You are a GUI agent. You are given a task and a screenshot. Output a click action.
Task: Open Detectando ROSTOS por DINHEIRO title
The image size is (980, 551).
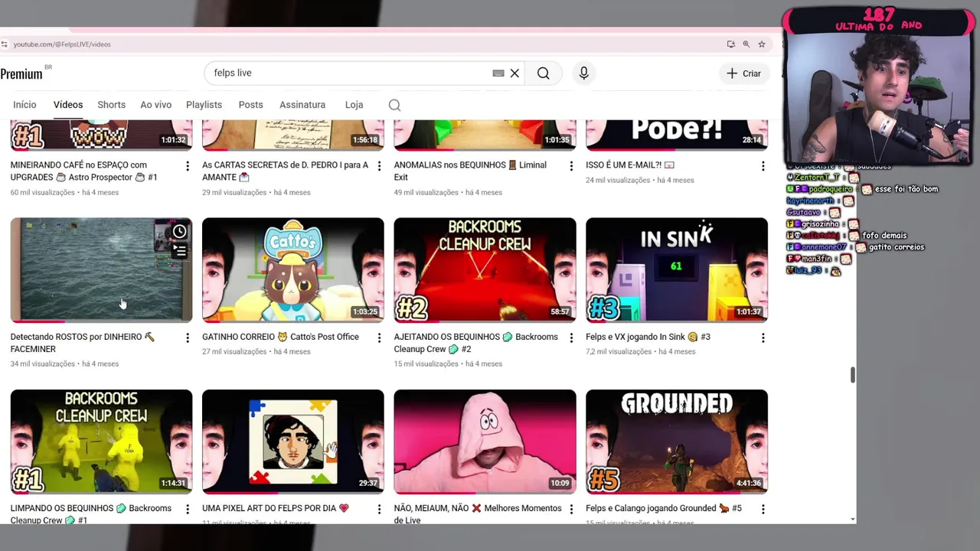click(x=83, y=342)
